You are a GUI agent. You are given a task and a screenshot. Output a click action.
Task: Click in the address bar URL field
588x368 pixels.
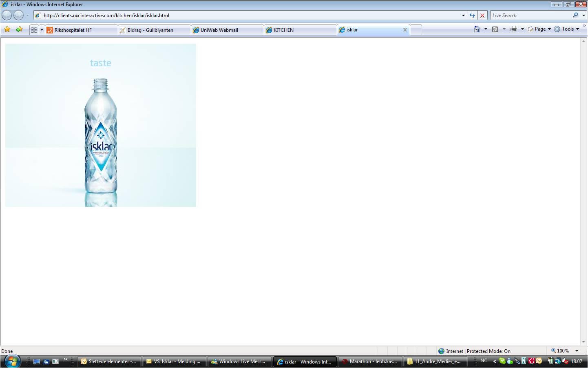tap(251, 16)
